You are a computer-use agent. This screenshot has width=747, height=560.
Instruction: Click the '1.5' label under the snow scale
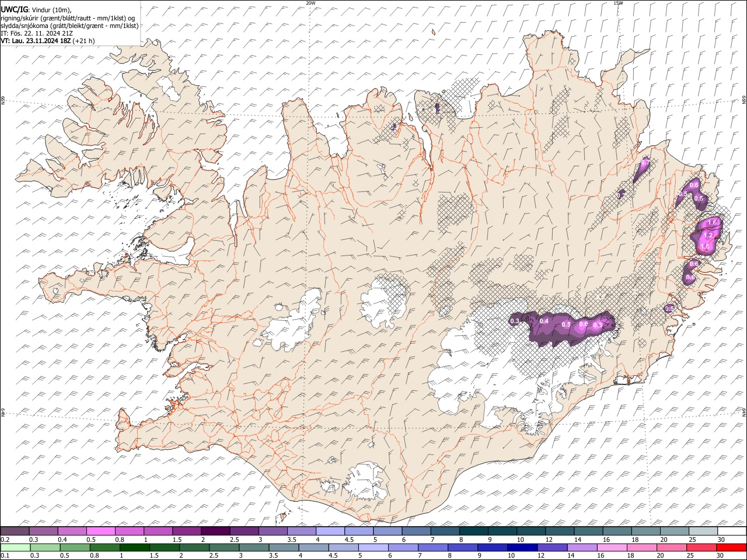coord(177,540)
